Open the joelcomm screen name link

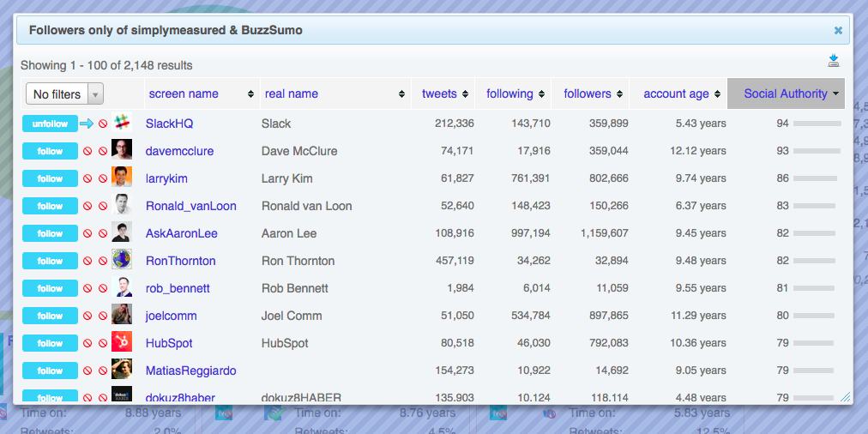171,316
